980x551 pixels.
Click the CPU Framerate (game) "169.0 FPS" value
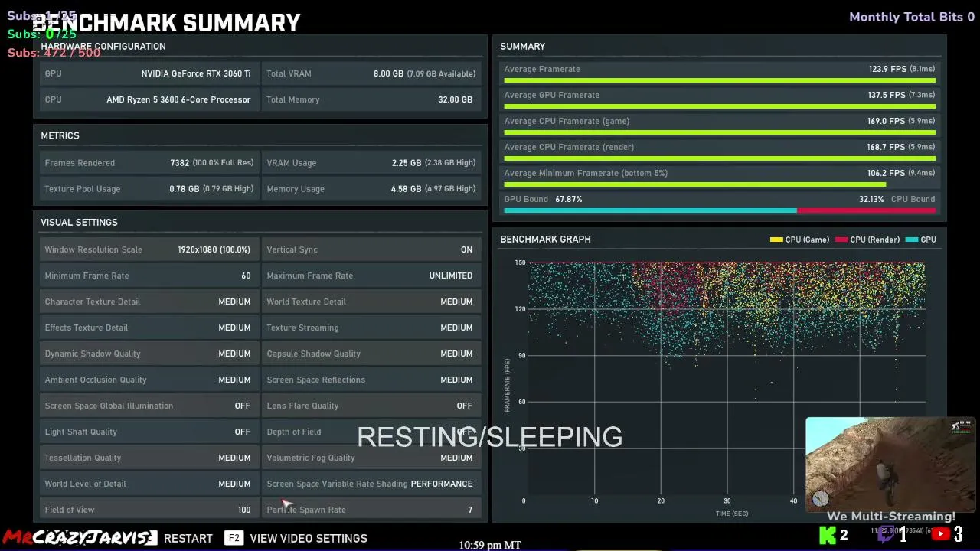887,121
